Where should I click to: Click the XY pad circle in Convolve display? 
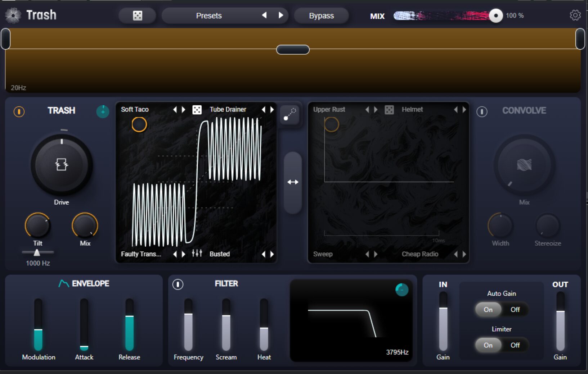point(331,125)
